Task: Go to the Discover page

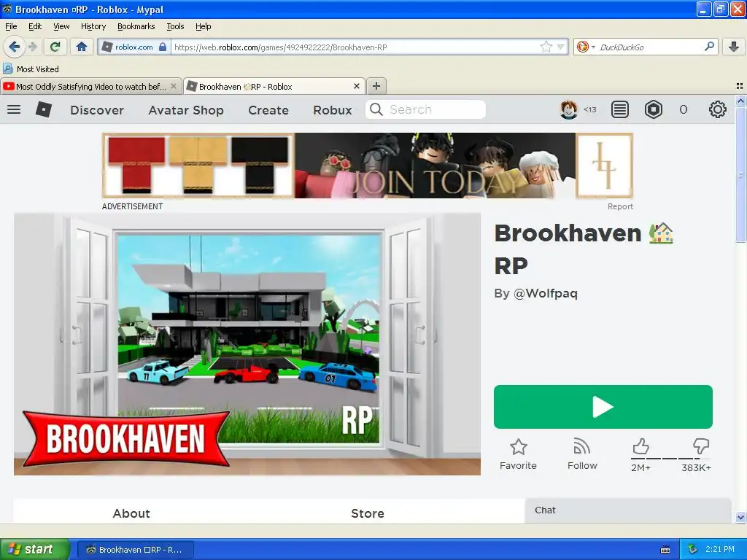Action: (x=97, y=110)
